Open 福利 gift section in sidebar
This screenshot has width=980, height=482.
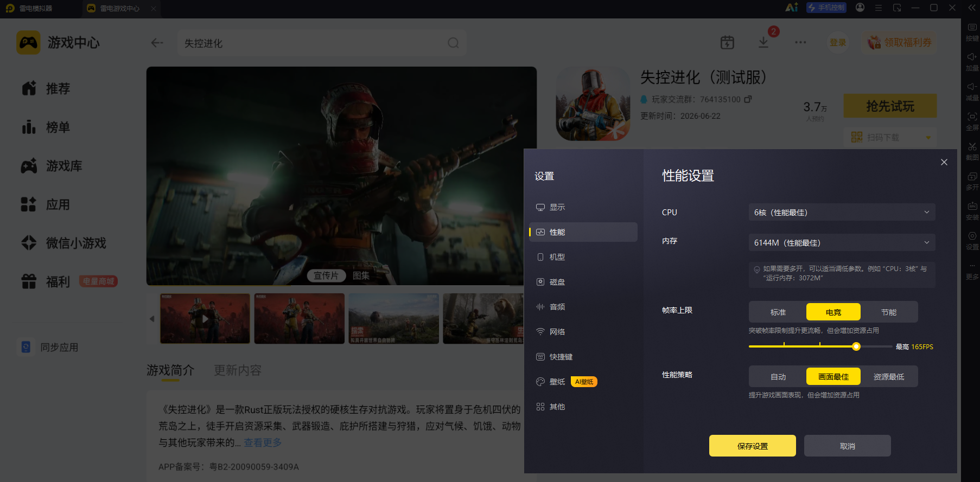pos(46,282)
